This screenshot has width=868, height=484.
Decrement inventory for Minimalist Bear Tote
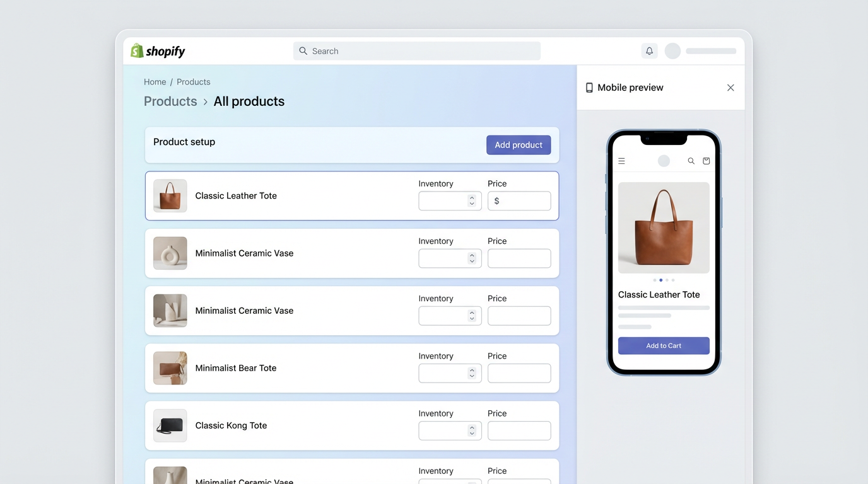pos(472,376)
